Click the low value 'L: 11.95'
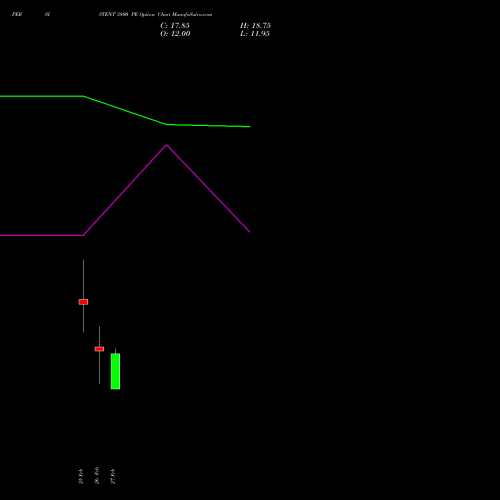This screenshot has width=500, height=500. pyautogui.click(x=255, y=34)
